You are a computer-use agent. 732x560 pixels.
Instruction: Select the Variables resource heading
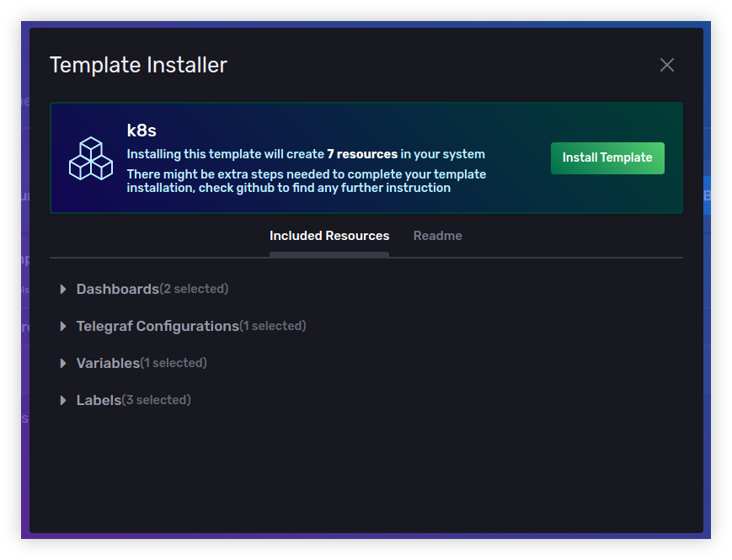(108, 363)
